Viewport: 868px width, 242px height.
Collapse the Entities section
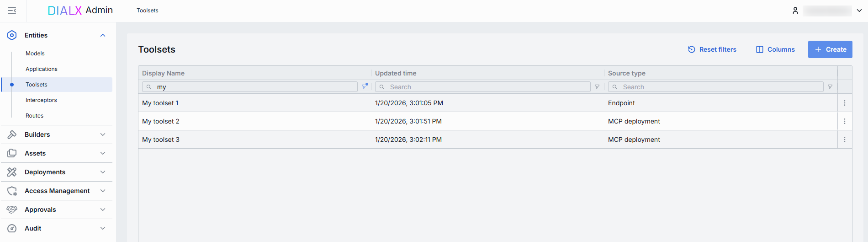click(103, 35)
